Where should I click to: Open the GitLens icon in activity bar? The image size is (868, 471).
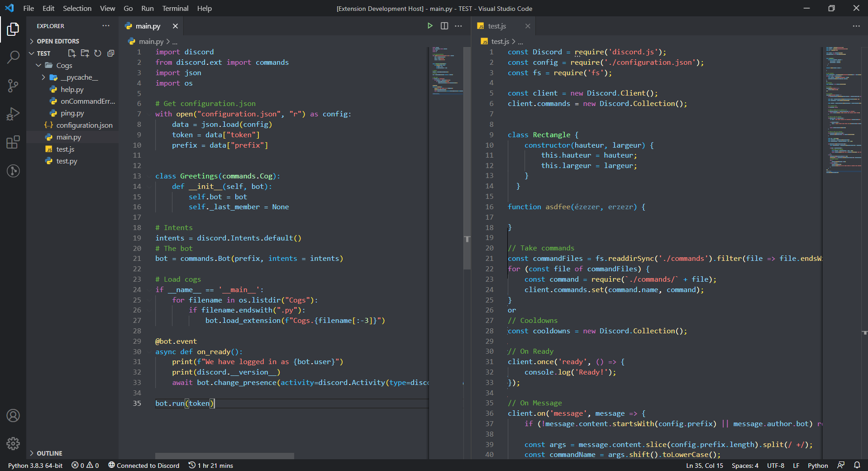point(13,171)
